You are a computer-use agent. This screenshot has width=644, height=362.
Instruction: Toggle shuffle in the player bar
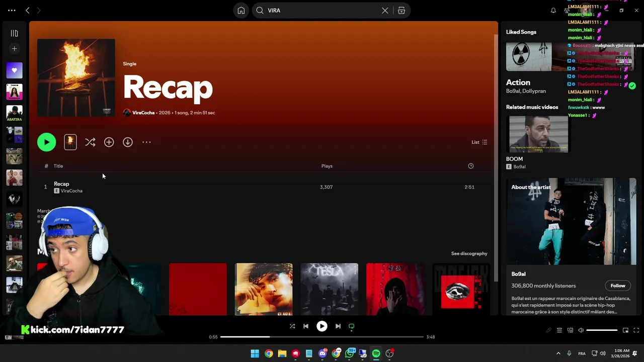[x=292, y=326]
